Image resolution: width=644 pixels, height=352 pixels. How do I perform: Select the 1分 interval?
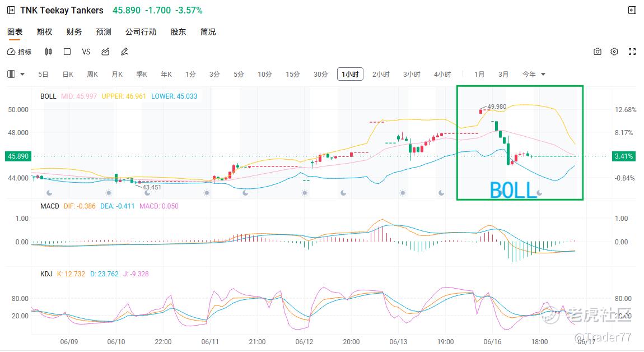click(x=190, y=75)
